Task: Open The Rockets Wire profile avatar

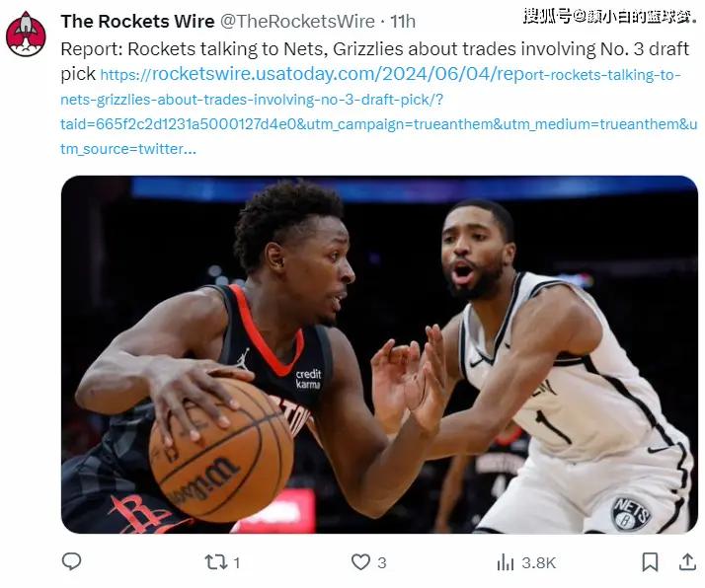Action: (x=26, y=35)
